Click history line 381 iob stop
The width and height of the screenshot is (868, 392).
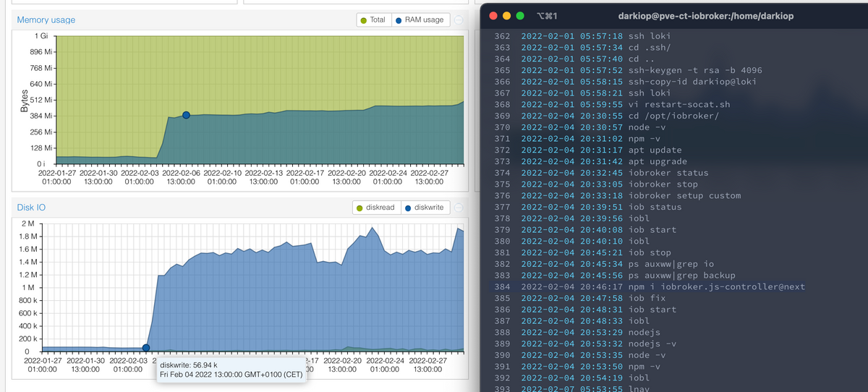(582, 253)
